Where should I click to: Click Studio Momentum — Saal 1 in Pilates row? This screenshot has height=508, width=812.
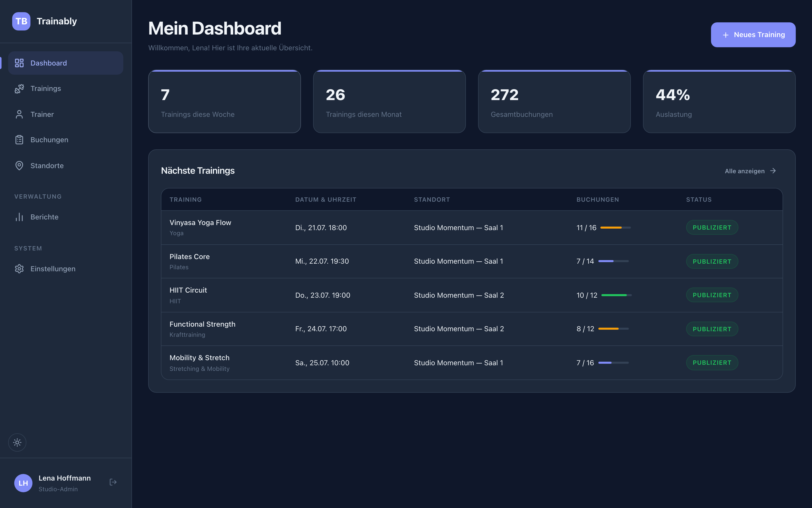point(458,261)
